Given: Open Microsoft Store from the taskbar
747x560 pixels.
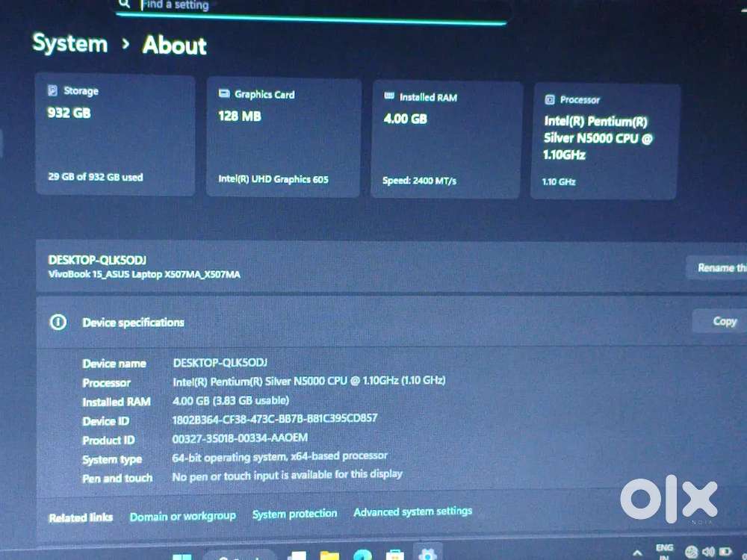Looking at the screenshot, I should 395,555.
